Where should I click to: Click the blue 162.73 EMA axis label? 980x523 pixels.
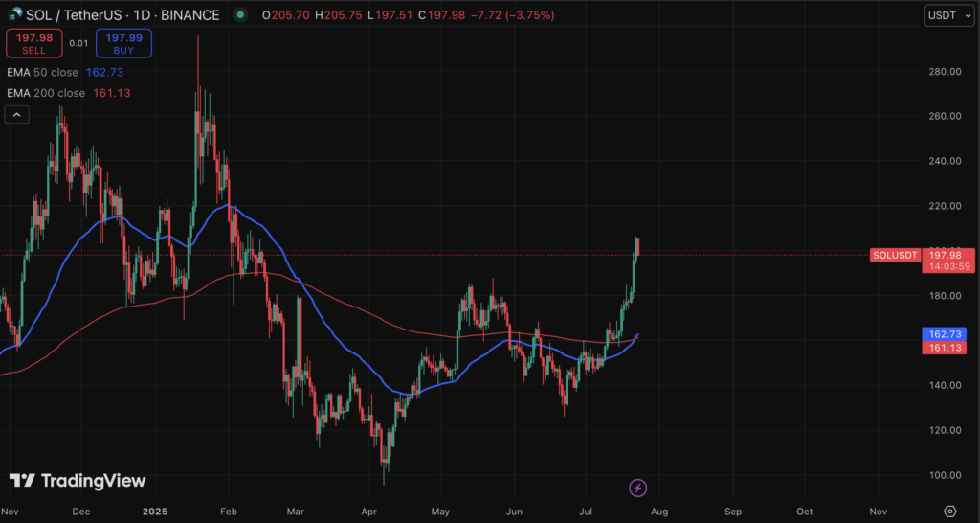(x=944, y=334)
